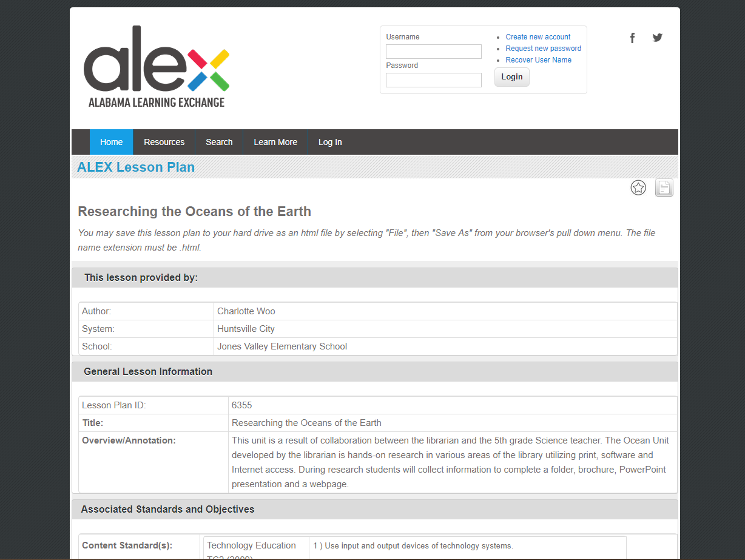Click the Twitter bird icon

click(x=657, y=38)
